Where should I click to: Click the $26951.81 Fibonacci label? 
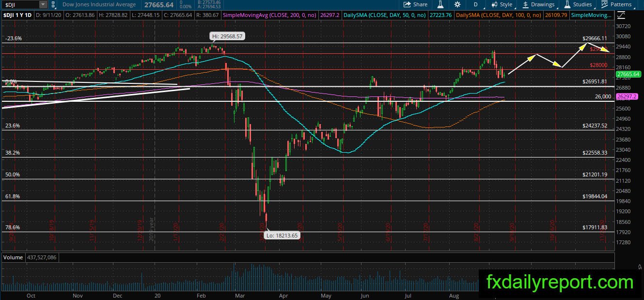[595, 82]
